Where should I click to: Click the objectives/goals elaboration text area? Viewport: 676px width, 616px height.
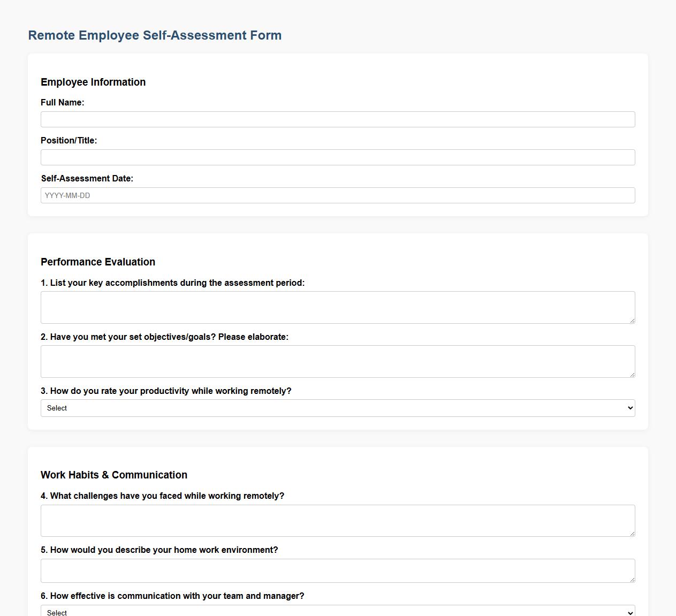[x=338, y=361]
